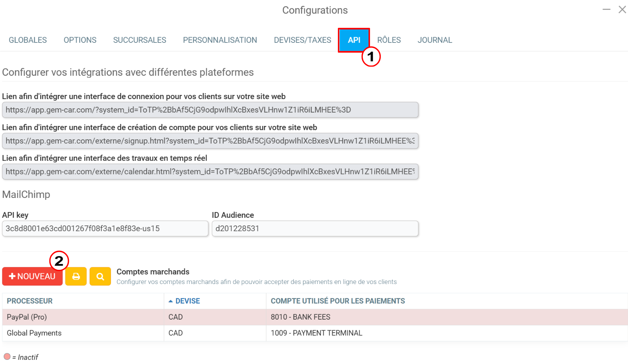This screenshot has height=364, width=628.
Task: Click the yellow print icon button
Action: [x=76, y=276]
